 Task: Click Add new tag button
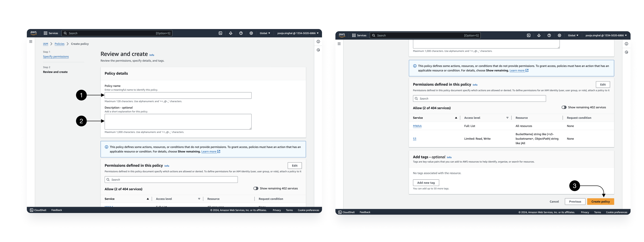(x=426, y=183)
